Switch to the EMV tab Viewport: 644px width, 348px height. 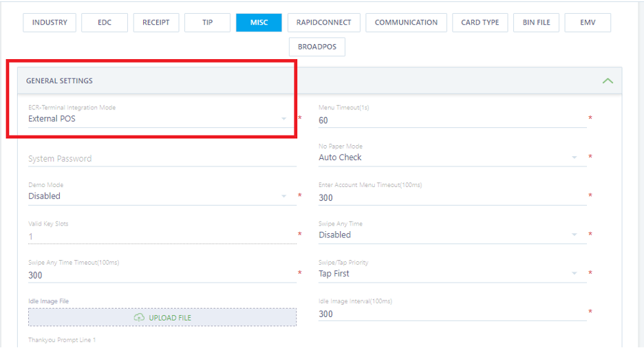[588, 22]
